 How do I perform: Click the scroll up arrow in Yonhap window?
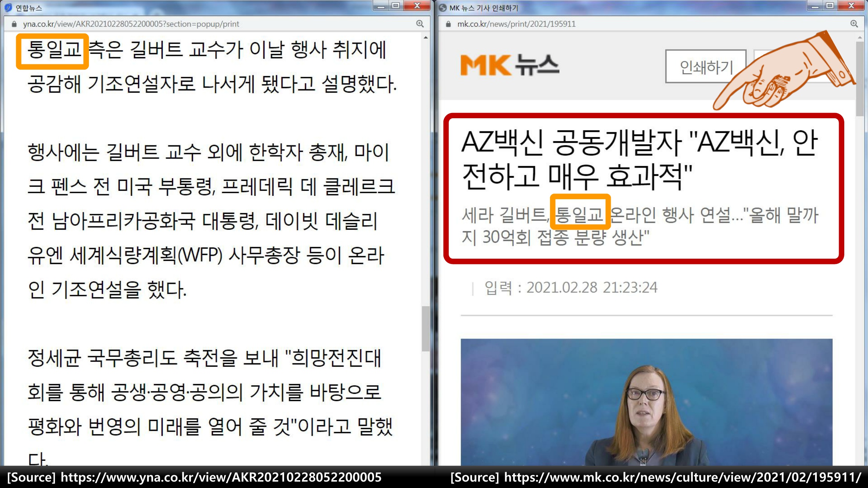[426, 37]
